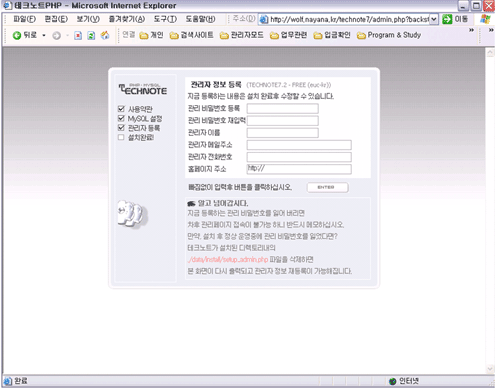Open the 업무관련 links folder
Image resolution: width=500 pixels, height=388 pixels.
coord(288,35)
